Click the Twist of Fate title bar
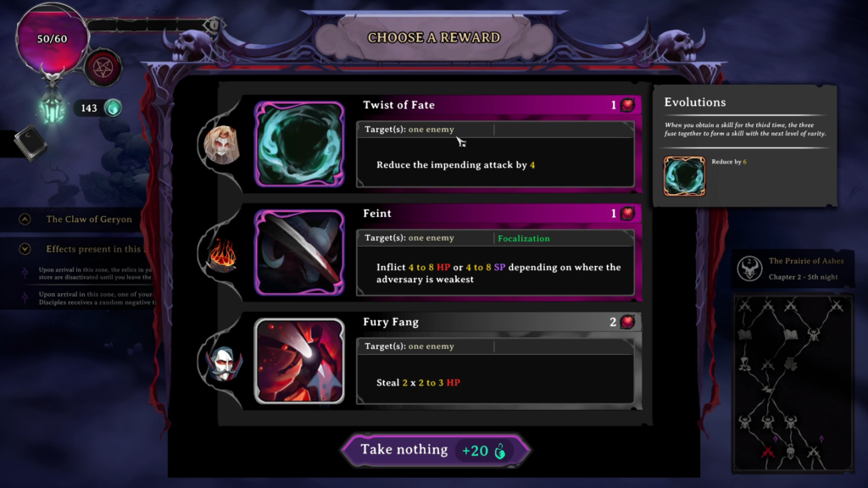 pyautogui.click(x=498, y=105)
